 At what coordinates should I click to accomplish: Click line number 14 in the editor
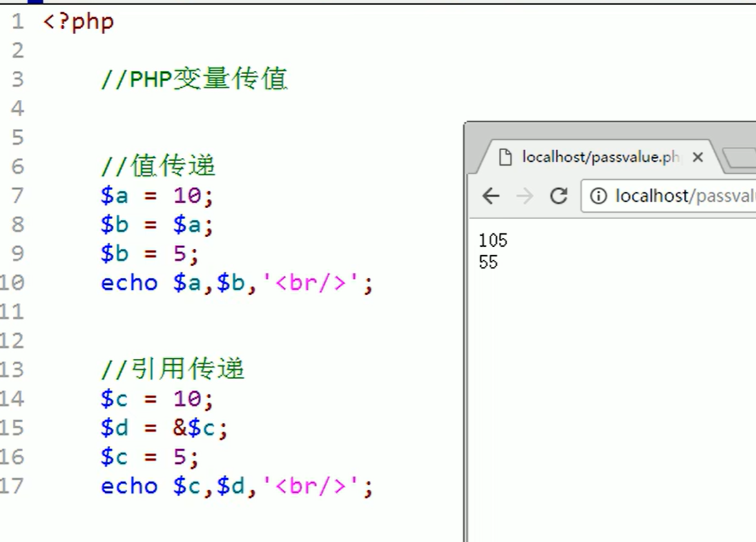[14, 398]
